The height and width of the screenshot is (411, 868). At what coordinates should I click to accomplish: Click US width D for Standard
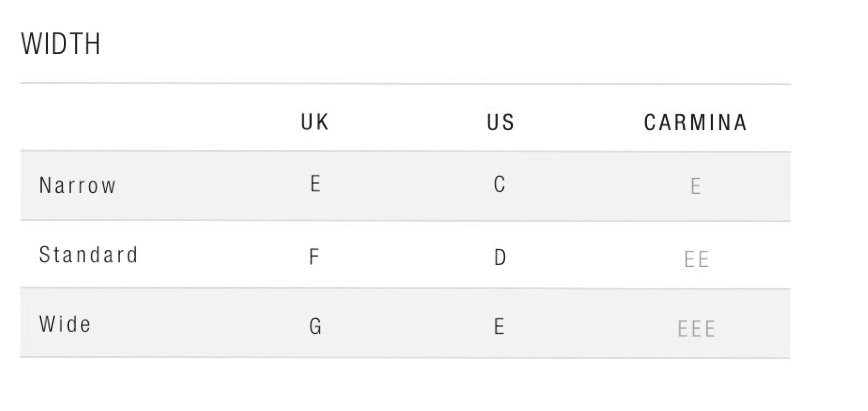(x=500, y=257)
